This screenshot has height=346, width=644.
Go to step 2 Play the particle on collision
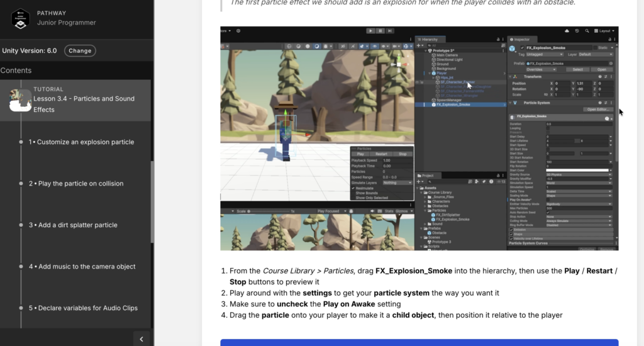tap(80, 184)
